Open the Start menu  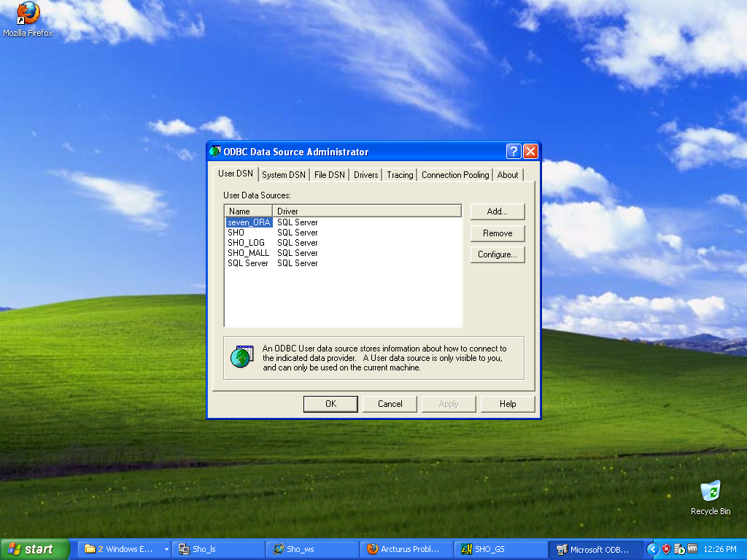pyautogui.click(x=34, y=549)
